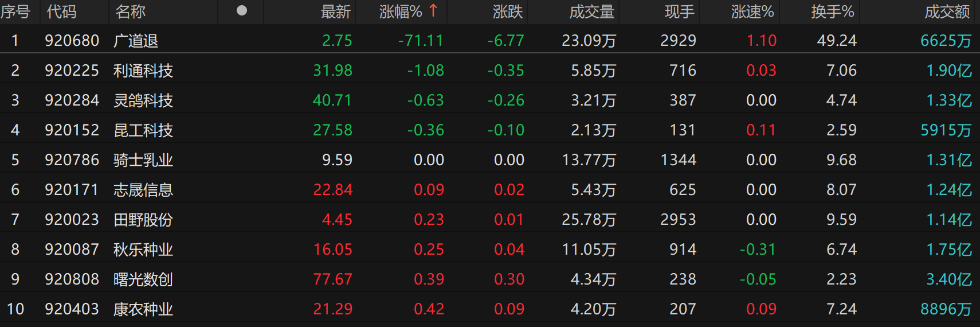The width and height of the screenshot is (980, 327).
Task: Click rise speed -0.31 of 秋乐种业
Action: [758, 250]
